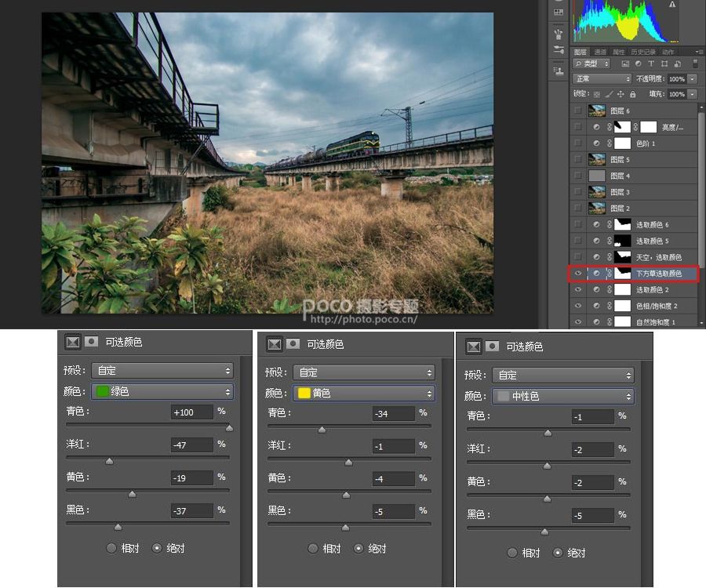This screenshot has width=706, height=588.
Task: Click lock transparent pixels icon
Action: click(597, 95)
